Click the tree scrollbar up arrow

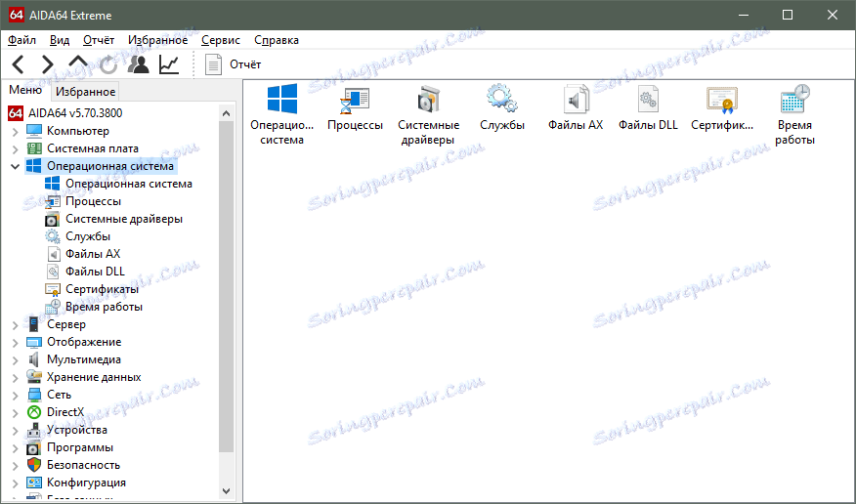(227, 113)
